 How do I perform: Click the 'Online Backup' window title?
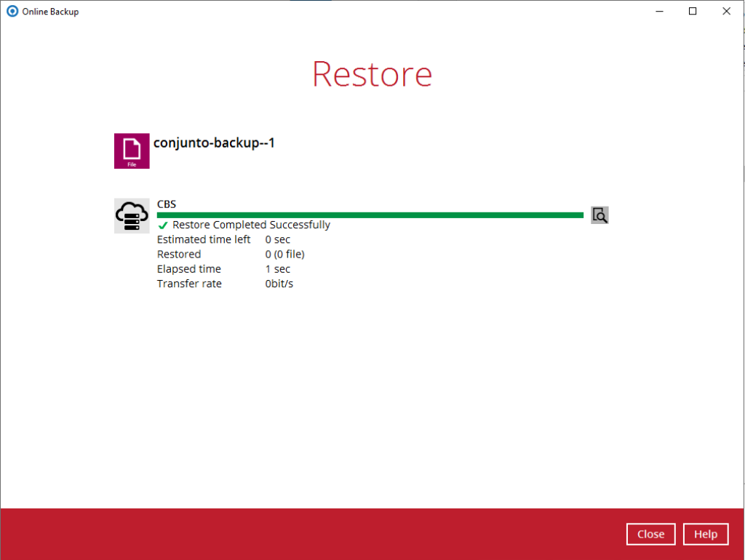(x=50, y=12)
